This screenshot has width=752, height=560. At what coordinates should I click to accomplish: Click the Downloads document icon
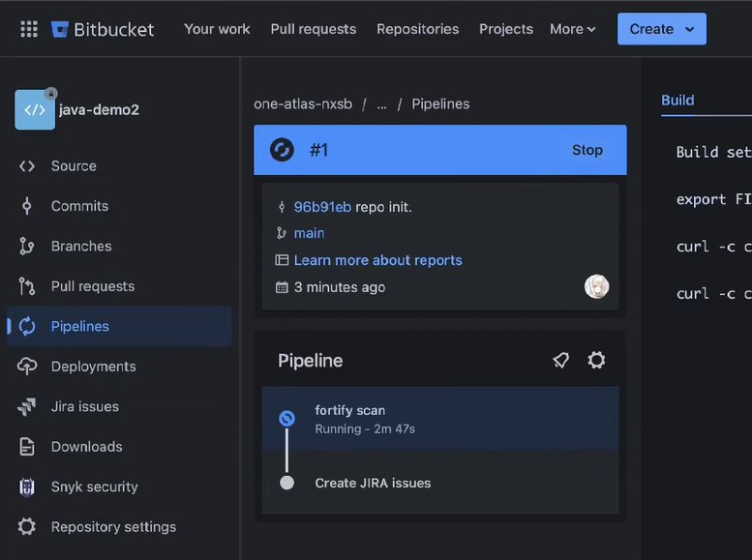[x=27, y=447]
